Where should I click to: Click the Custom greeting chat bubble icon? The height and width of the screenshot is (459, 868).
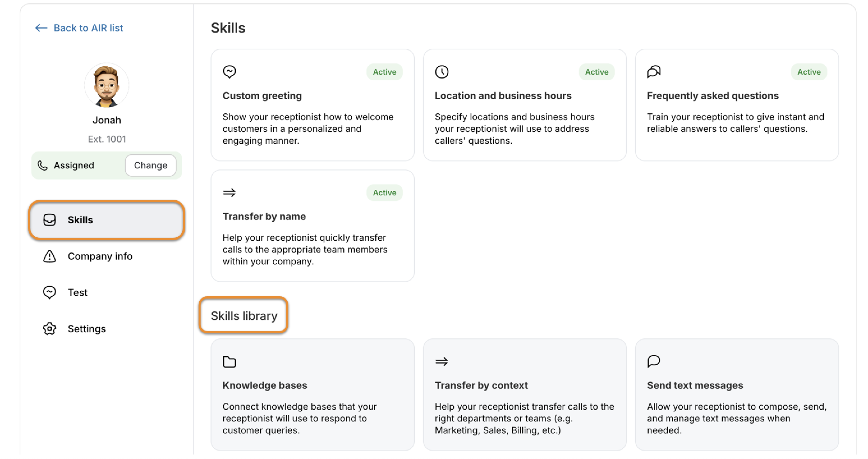click(x=229, y=72)
